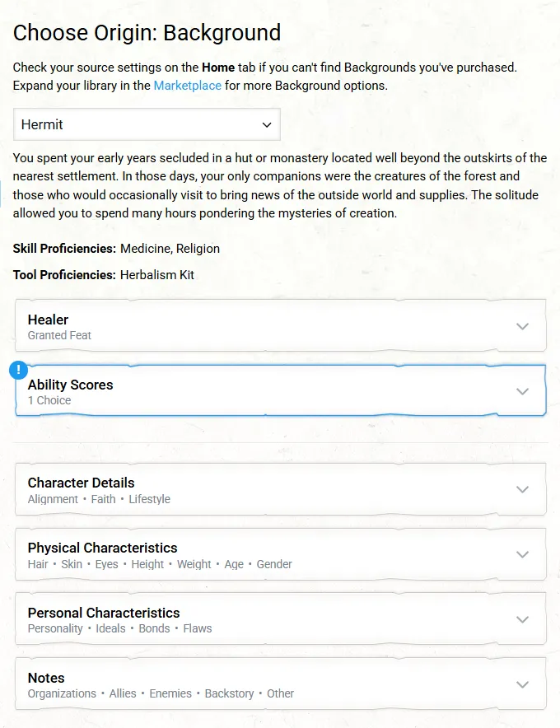Expand the Healer feat header
This screenshot has width=560, height=728.
(48, 320)
